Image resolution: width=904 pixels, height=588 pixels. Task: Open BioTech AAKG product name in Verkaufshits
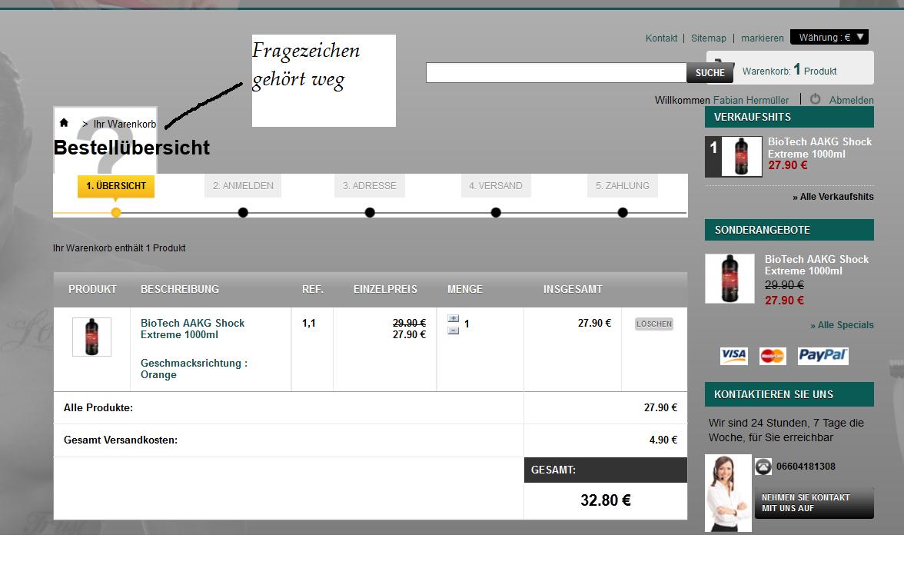(819, 148)
